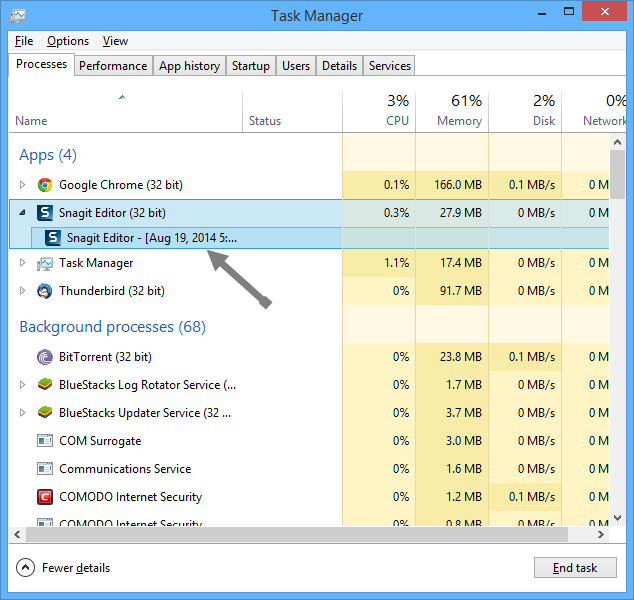Click the Task Manager title bar icon

click(x=18, y=16)
